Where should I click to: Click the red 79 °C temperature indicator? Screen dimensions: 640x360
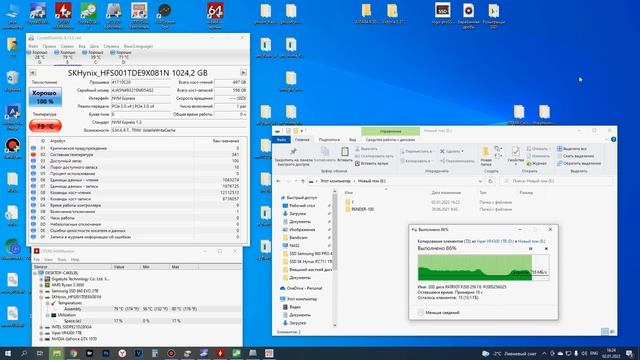(x=45, y=126)
